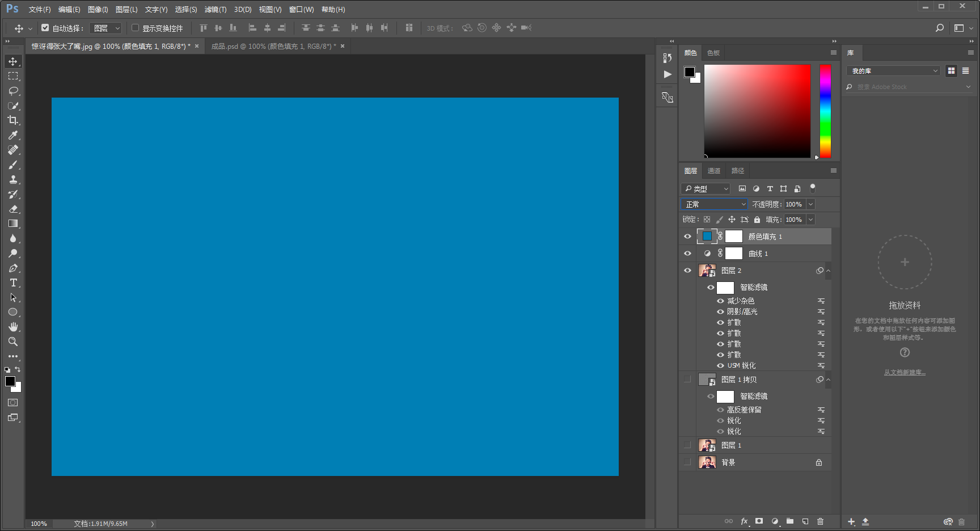The width and height of the screenshot is (980, 531).
Task: Collapse 图层 2 smart filters list
Action: click(x=829, y=271)
